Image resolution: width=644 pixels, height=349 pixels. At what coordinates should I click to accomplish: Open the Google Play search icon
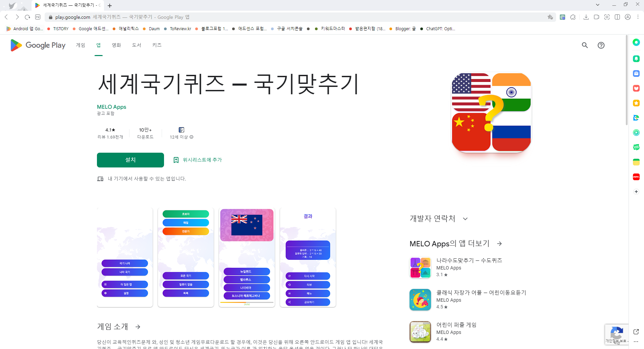(585, 45)
